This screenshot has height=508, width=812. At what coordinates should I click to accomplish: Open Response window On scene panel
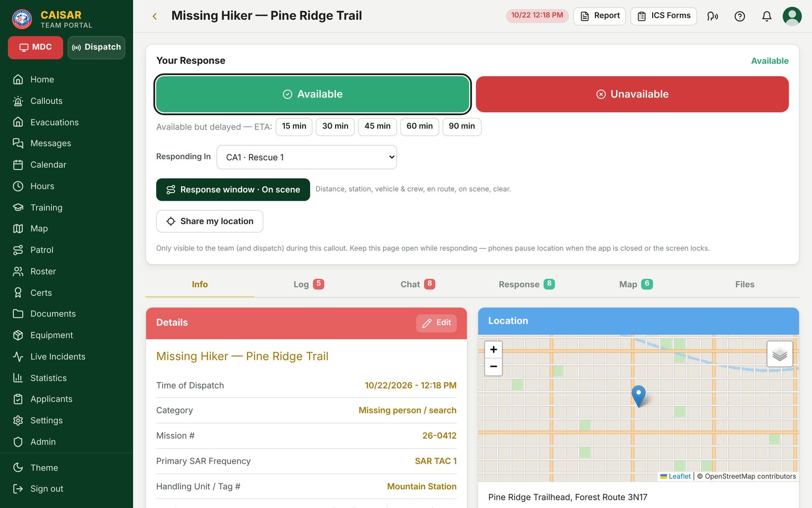(233, 189)
